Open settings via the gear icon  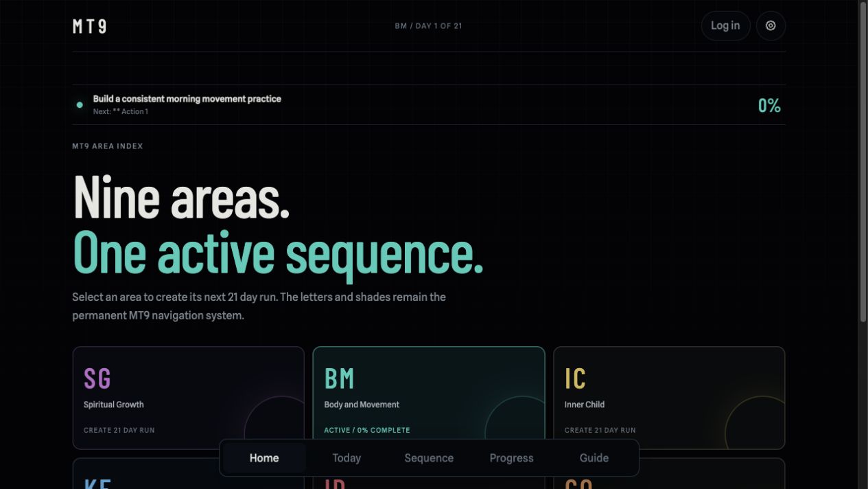pos(771,25)
